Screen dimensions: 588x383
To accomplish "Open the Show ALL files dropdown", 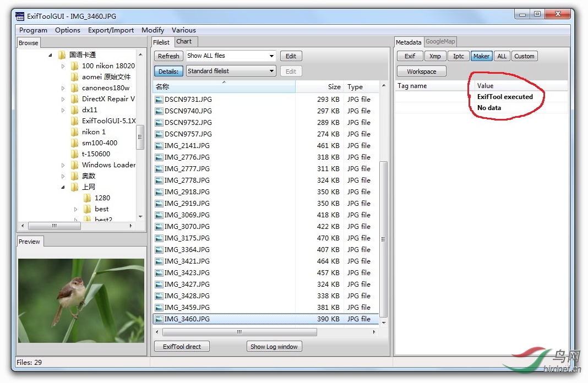I will [x=271, y=56].
